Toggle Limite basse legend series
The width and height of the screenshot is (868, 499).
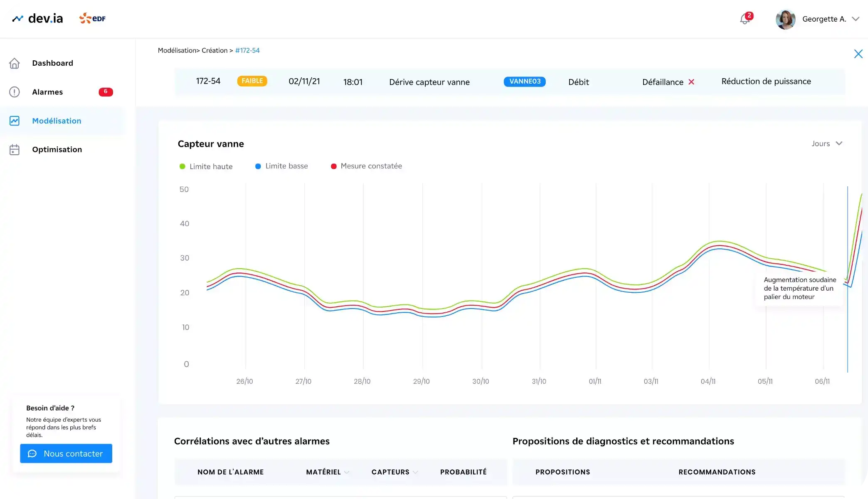tap(282, 166)
